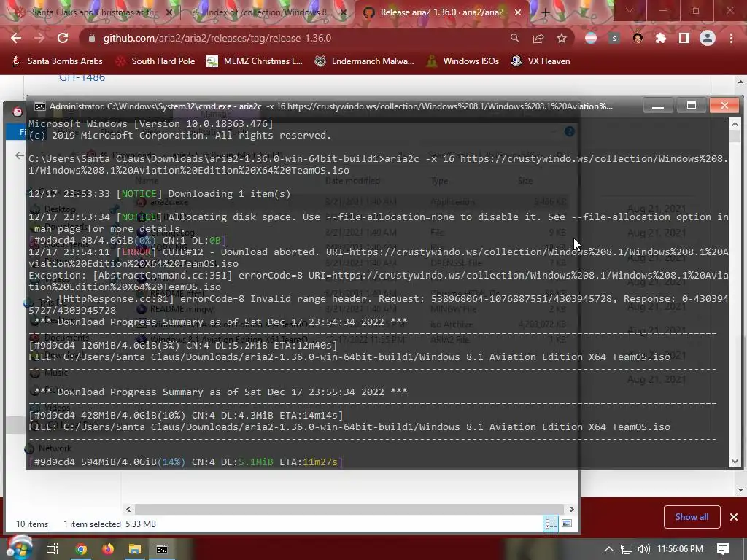Launch Firefox from the taskbar
Viewport: 747px width, 560px height.
(x=108, y=549)
